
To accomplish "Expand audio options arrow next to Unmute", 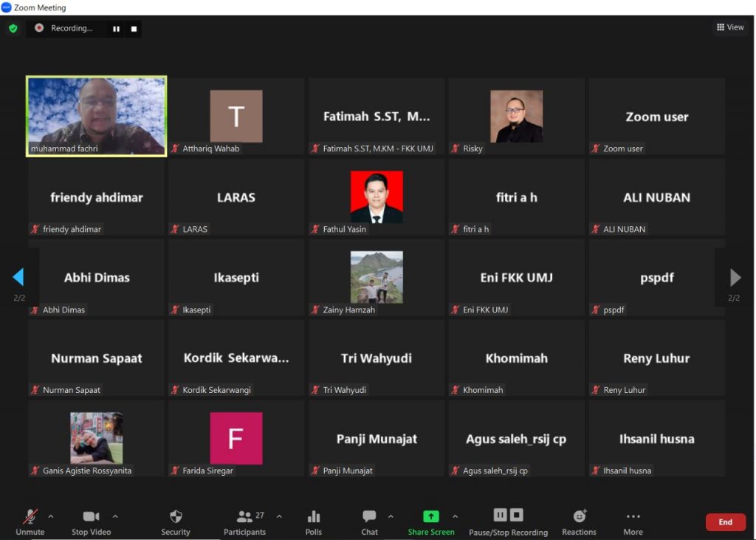I will [51, 516].
